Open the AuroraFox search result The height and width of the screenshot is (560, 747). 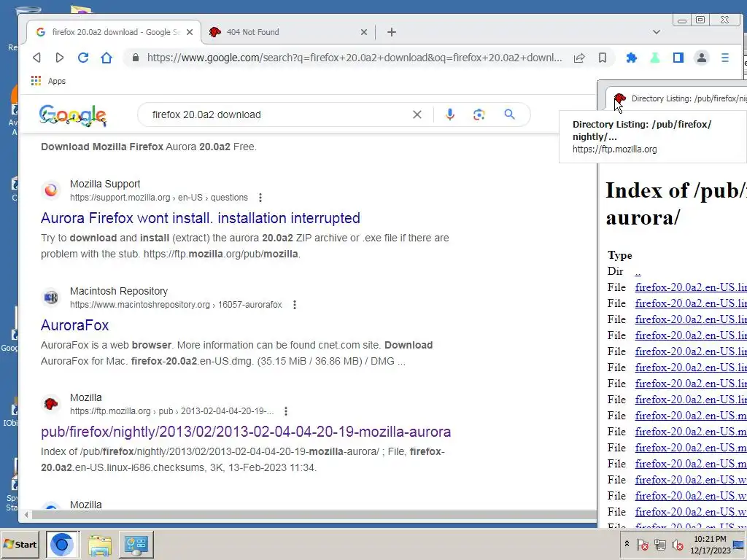(x=75, y=325)
